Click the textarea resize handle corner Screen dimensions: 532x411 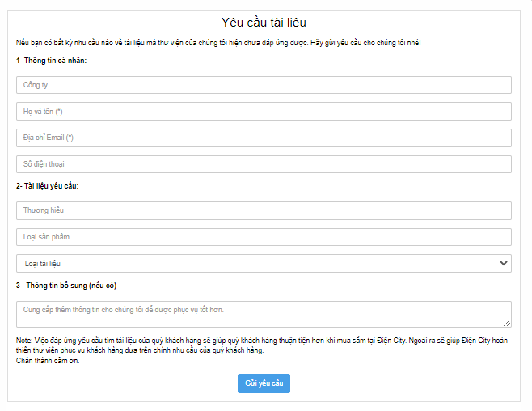[x=507, y=323]
